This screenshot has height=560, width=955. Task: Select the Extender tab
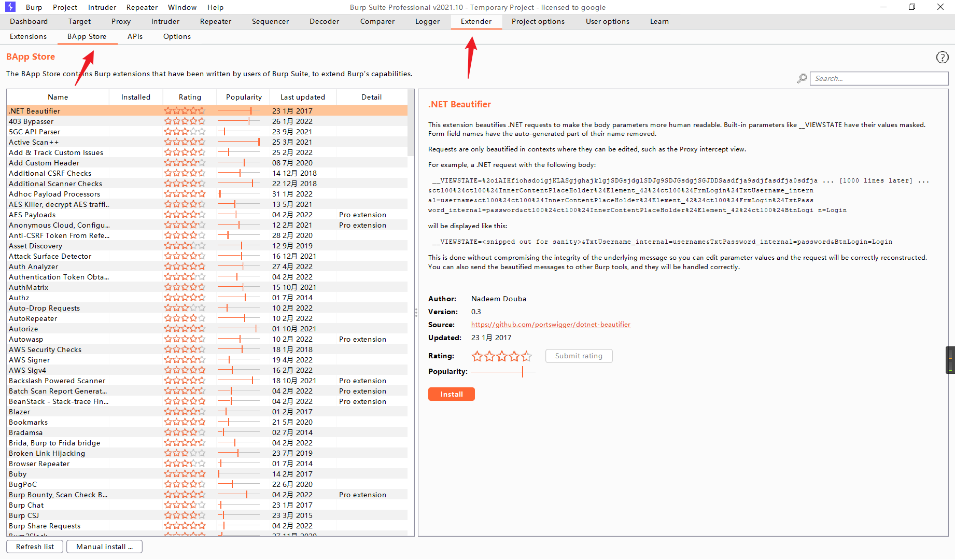click(476, 21)
